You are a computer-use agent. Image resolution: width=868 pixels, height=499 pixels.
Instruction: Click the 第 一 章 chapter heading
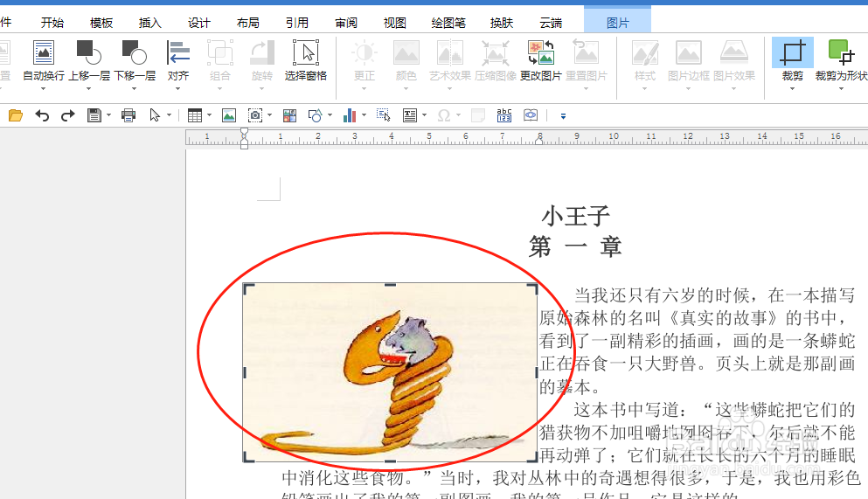click(575, 246)
